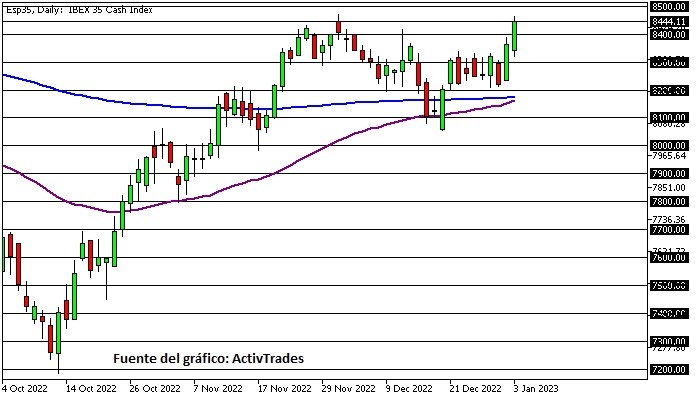The height and width of the screenshot is (400, 700).
Task: Select the latest green candle at far right
Action: tap(515, 35)
